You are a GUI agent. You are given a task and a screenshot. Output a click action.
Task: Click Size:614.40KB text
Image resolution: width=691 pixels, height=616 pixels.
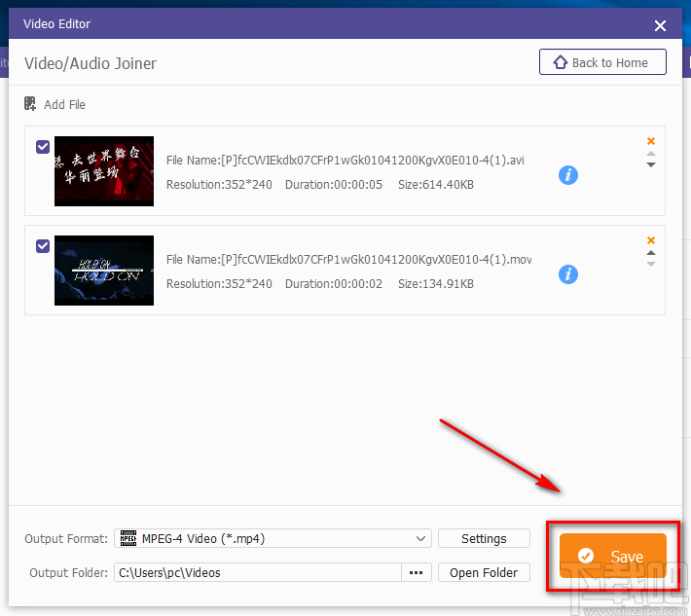tap(436, 184)
